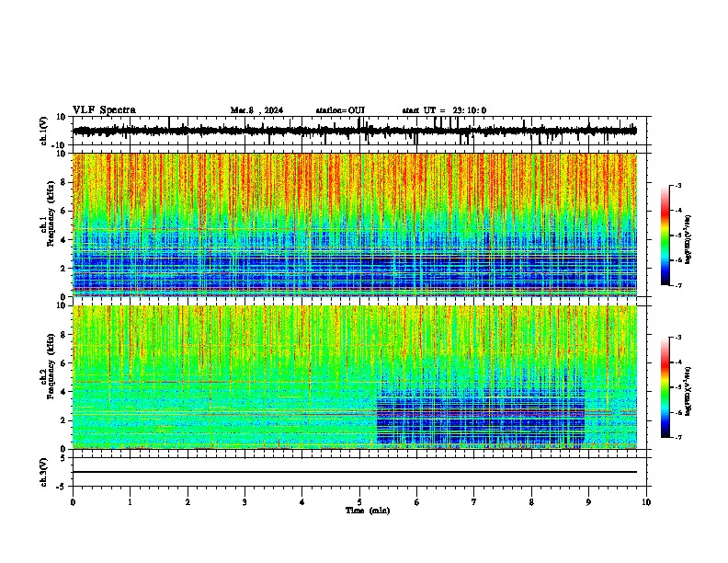Click the ch.2 PSD color scale bar
728x563 pixels.
(x=665, y=387)
